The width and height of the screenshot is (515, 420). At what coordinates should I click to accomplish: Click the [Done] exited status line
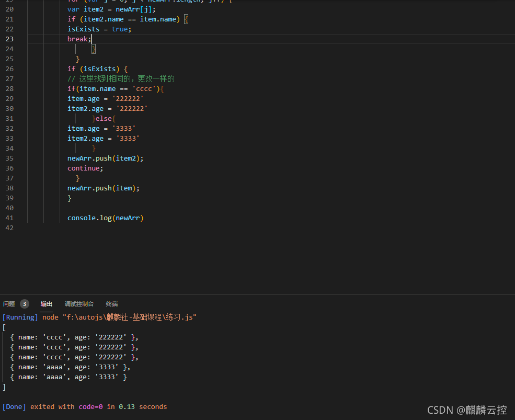pyautogui.click(x=84, y=406)
